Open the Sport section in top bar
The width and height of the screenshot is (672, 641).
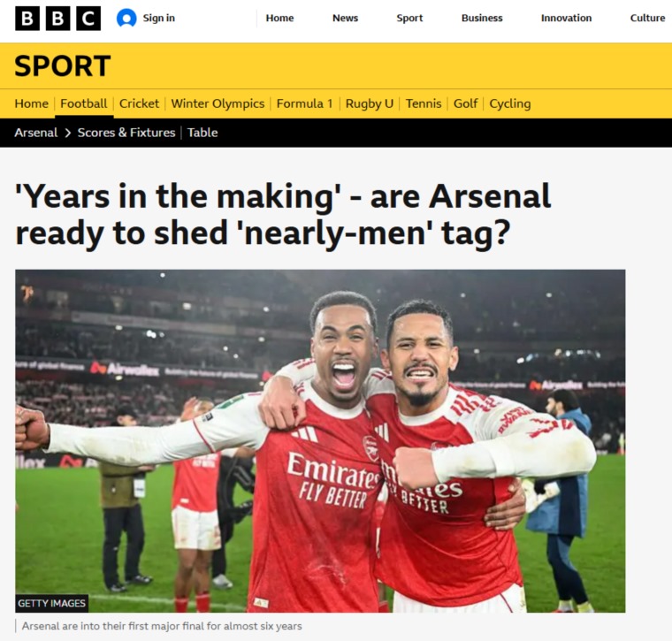click(x=409, y=18)
